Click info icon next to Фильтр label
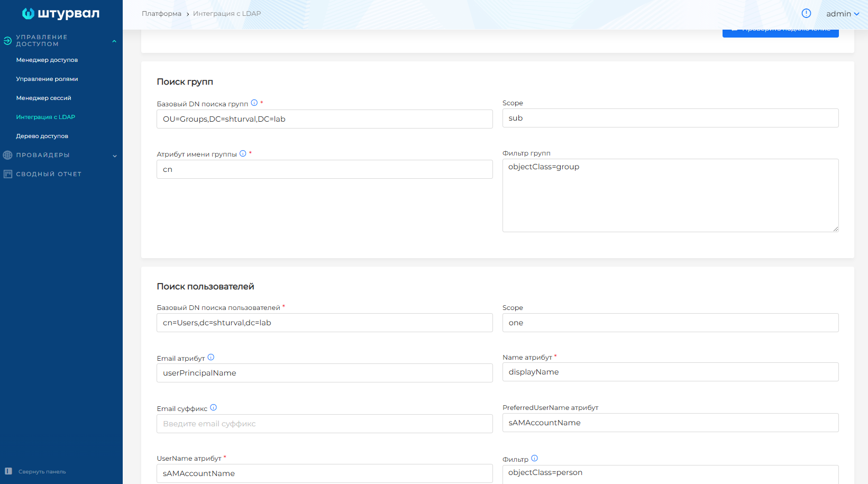The height and width of the screenshot is (484, 868). (534, 458)
